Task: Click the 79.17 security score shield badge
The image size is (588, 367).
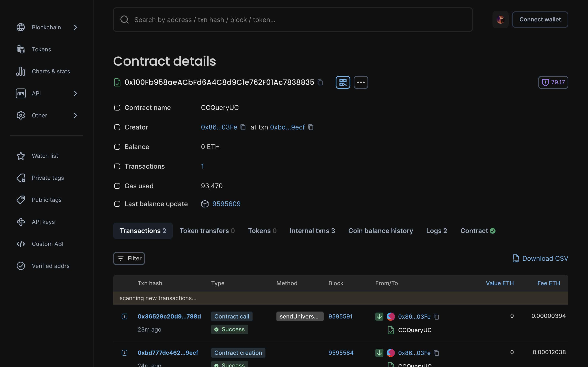Action: point(553,82)
